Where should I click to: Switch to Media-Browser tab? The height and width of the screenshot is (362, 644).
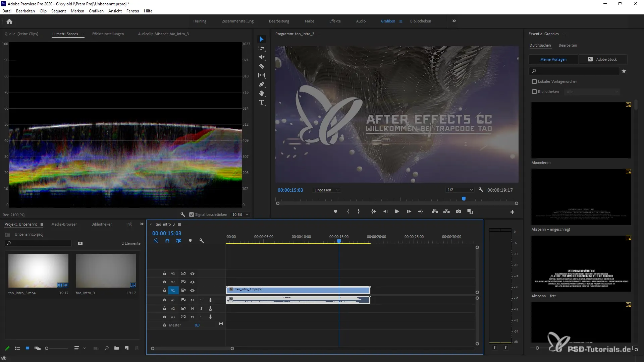(x=64, y=224)
